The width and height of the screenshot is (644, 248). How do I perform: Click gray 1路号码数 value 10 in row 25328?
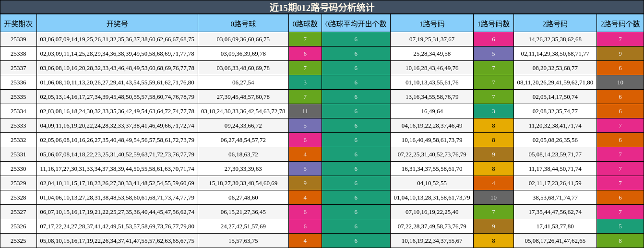493,198
